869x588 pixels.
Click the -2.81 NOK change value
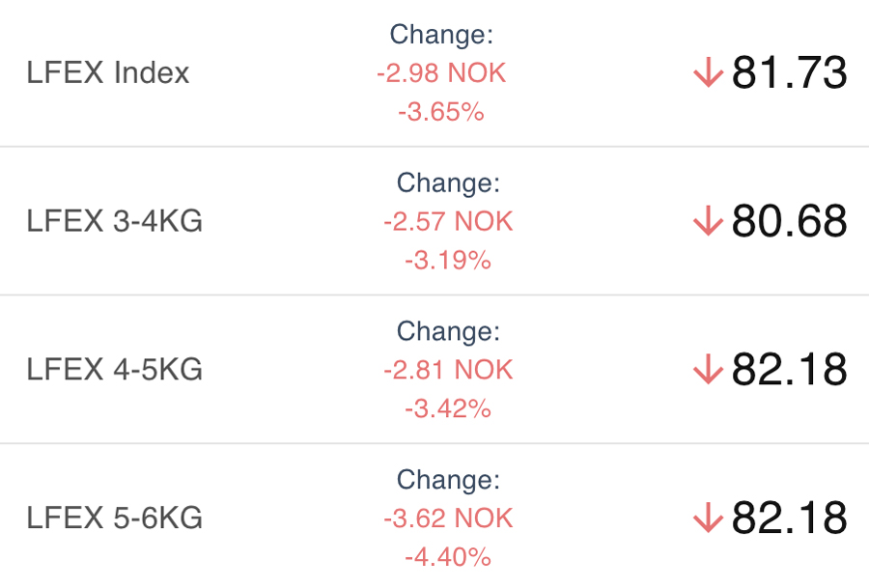coord(448,370)
